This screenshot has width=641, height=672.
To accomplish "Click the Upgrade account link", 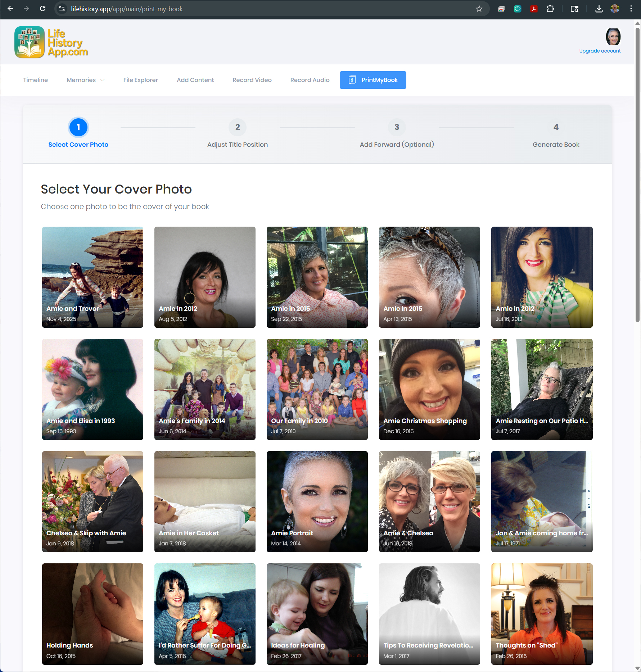I will 600,51.
